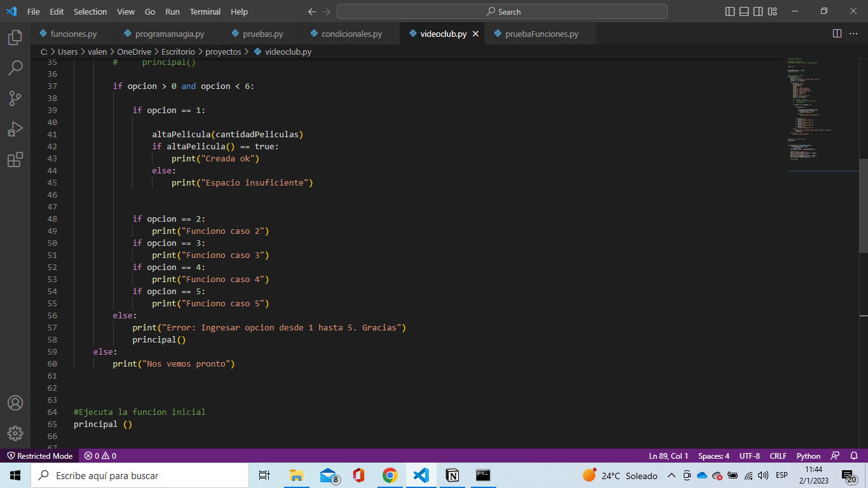Open the Go menu
This screenshot has height=488, width=868.
pos(150,11)
